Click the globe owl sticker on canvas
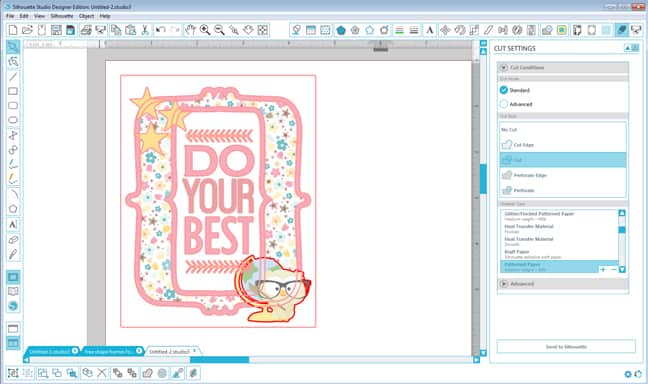This screenshot has height=384, width=648. (273, 289)
